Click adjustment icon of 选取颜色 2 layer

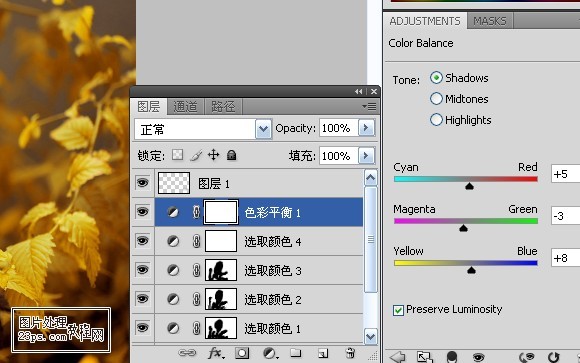coord(173,299)
